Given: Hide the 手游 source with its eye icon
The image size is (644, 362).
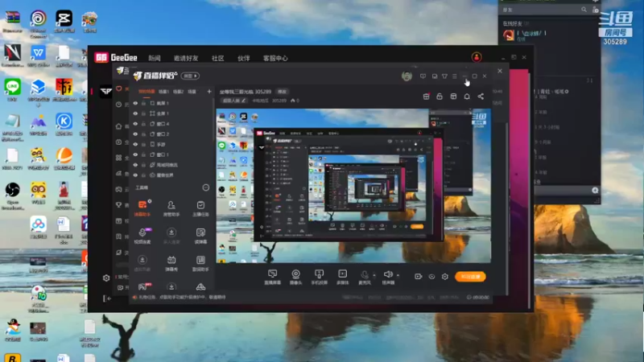Looking at the screenshot, I should coord(135,145).
